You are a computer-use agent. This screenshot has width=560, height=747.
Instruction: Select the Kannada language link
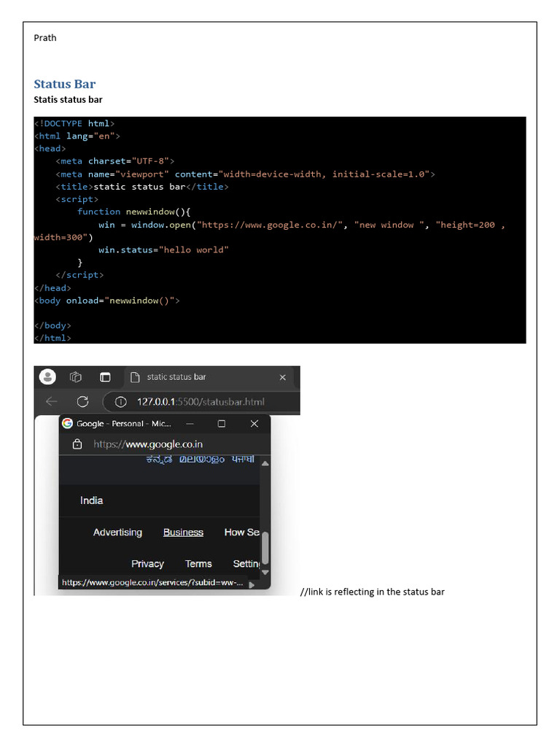point(159,460)
